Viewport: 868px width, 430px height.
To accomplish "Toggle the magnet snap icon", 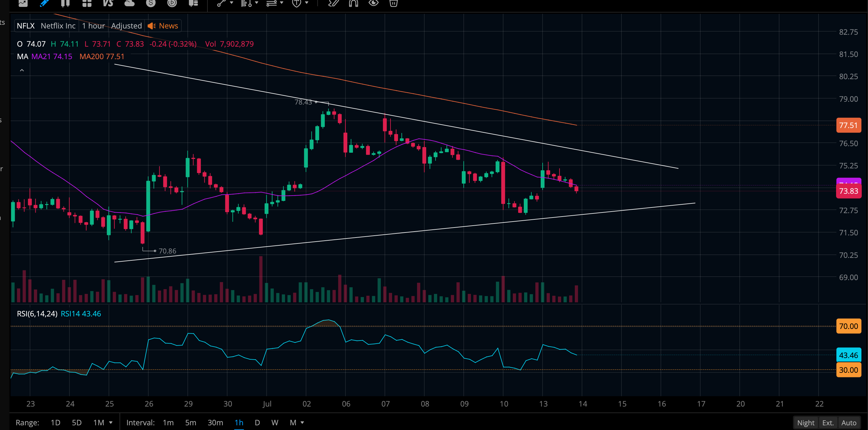I will (x=354, y=3).
